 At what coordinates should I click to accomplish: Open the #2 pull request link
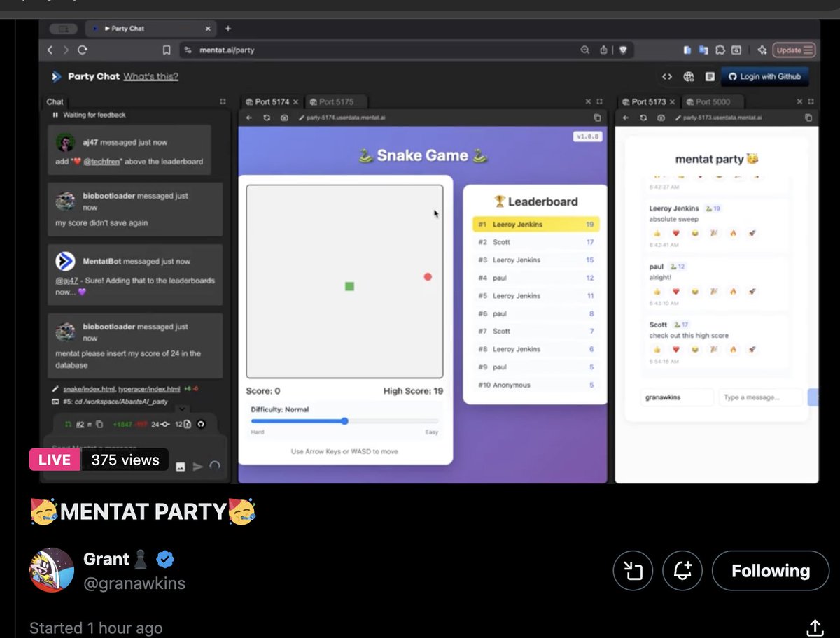[x=80, y=424]
